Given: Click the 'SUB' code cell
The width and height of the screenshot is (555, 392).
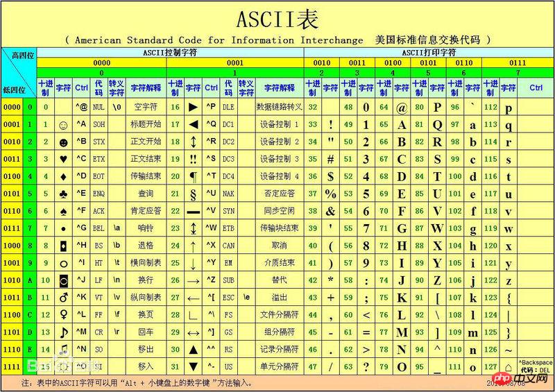Looking at the screenshot, I should point(229,280).
